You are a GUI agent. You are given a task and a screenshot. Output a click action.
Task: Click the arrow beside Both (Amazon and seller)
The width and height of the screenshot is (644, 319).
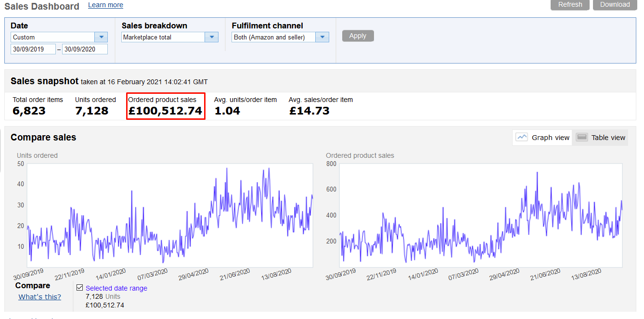(x=322, y=37)
